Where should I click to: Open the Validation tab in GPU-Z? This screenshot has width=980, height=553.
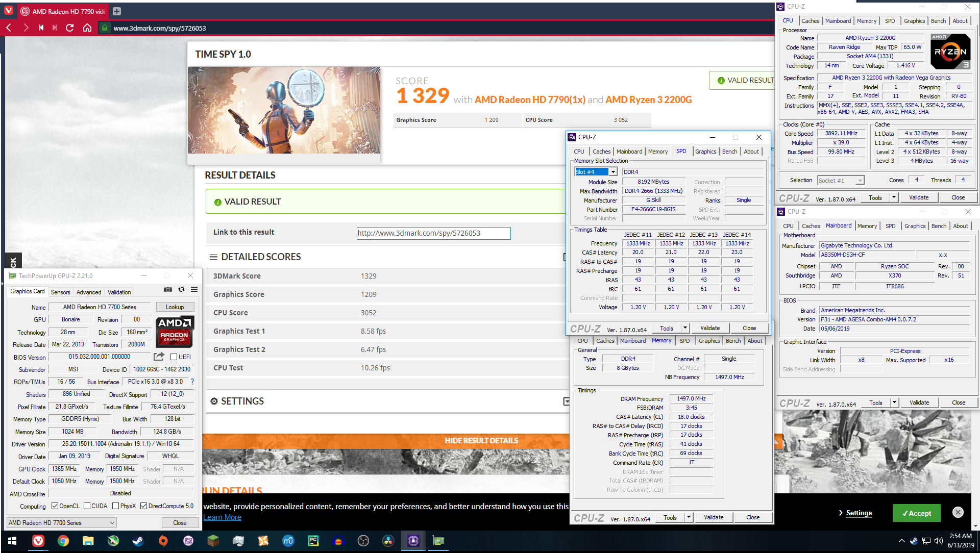[119, 292]
